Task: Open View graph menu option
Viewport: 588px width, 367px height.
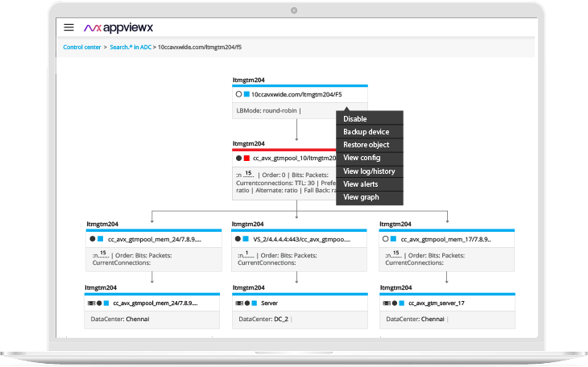Action: (x=360, y=197)
